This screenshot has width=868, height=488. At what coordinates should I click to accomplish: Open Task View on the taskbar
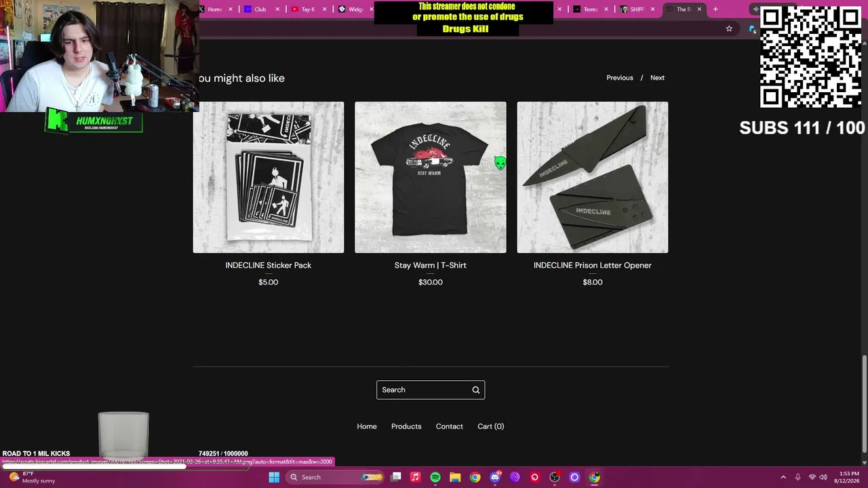point(396,477)
